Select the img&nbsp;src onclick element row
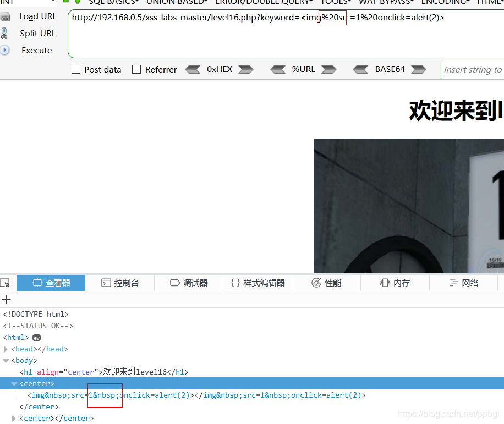The image size is (504, 424). click(x=196, y=395)
